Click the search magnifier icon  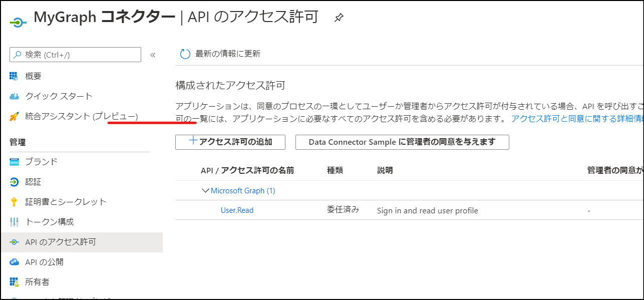(x=18, y=55)
